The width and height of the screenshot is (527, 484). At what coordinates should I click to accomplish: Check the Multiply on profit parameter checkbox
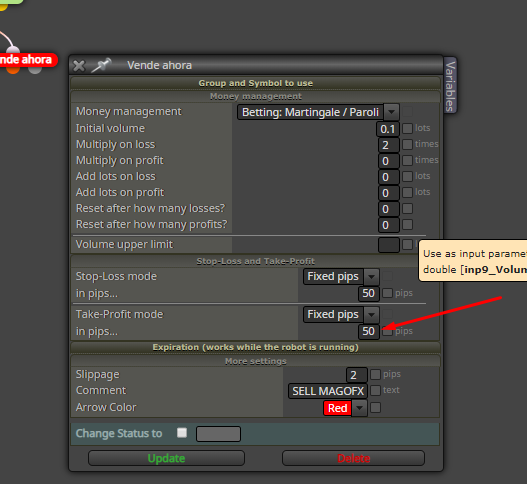tap(407, 160)
